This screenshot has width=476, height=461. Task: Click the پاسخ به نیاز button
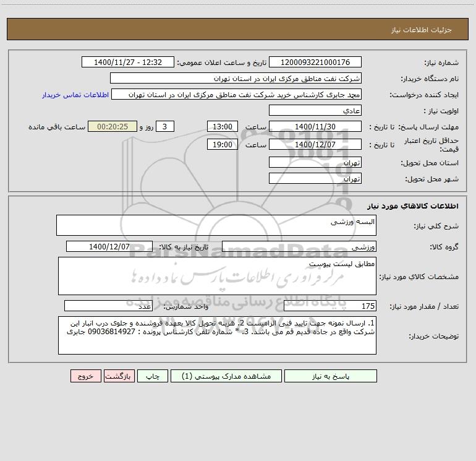point(331,376)
